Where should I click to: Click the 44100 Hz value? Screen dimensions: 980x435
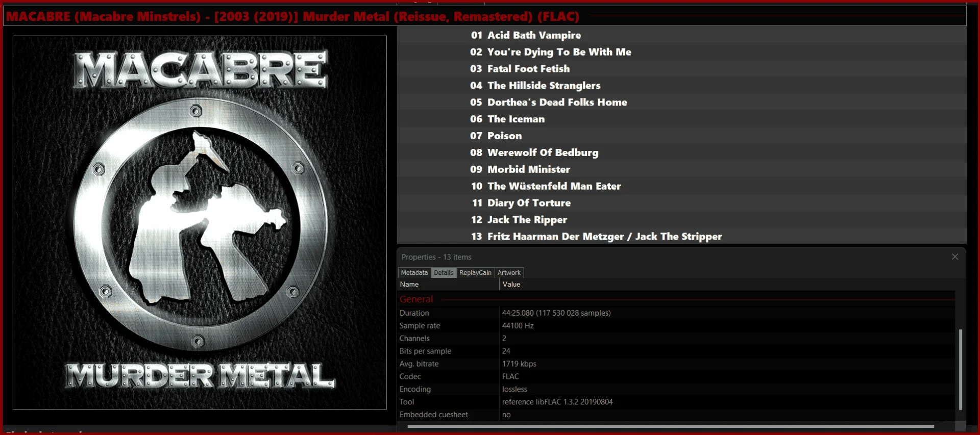pyautogui.click(x=518, y=326)
